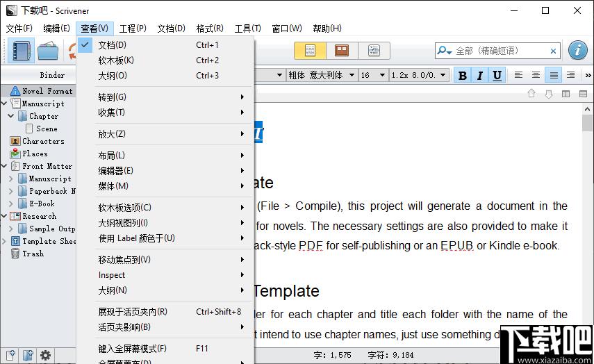Select Manuscript draft folder icon in binder

pyautogui.click(x=15, y=104)
